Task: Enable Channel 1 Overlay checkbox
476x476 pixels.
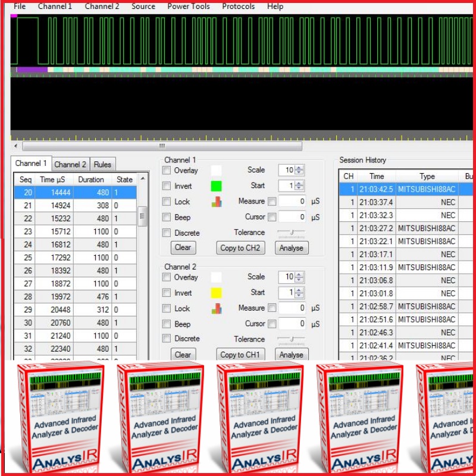Action: pyautogui.click(x=167, y=170)
